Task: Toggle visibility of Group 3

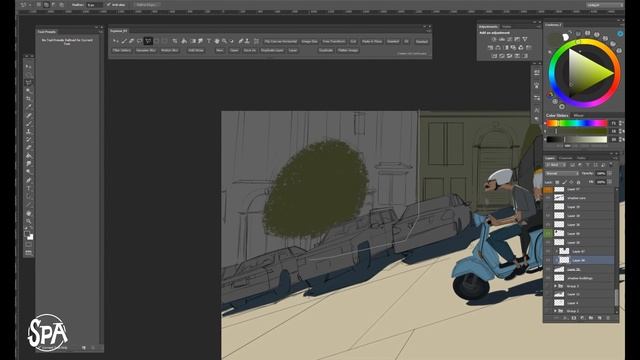Action: click(548, 286)
